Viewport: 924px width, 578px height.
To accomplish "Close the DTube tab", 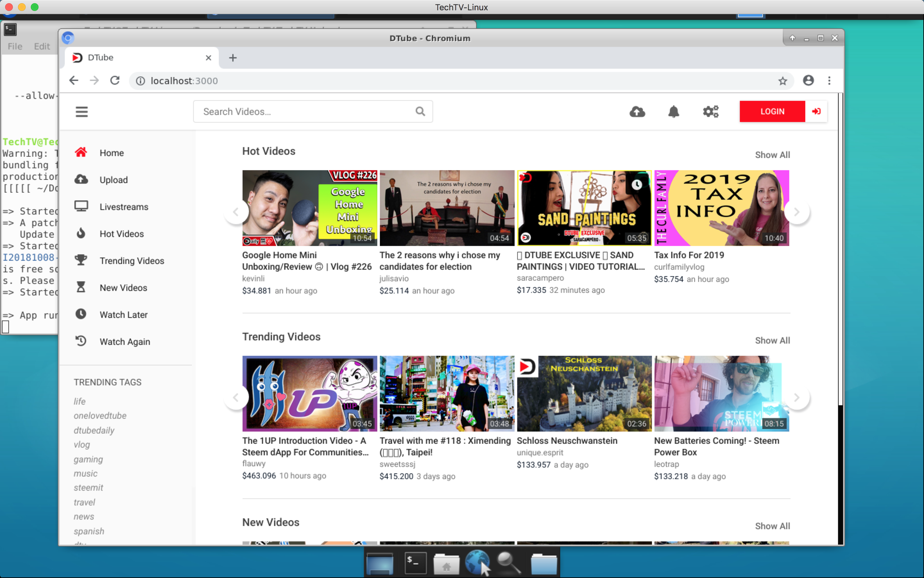I will pos(209,58).
